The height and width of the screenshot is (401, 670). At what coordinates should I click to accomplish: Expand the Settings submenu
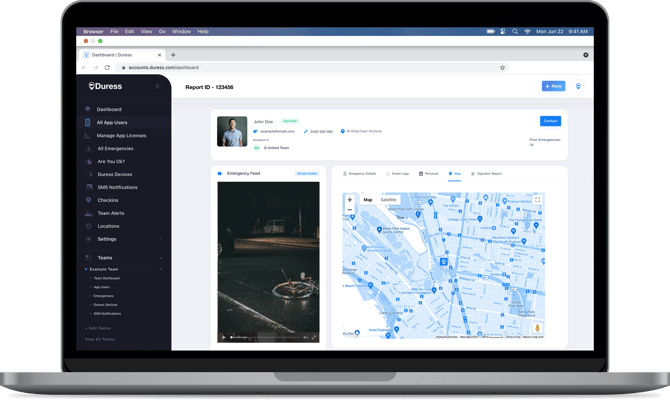point(161,239)
